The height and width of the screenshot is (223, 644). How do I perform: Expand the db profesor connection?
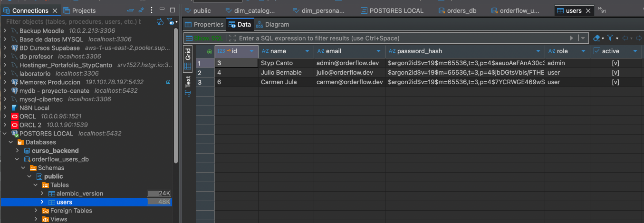click(x=5, y=57)
